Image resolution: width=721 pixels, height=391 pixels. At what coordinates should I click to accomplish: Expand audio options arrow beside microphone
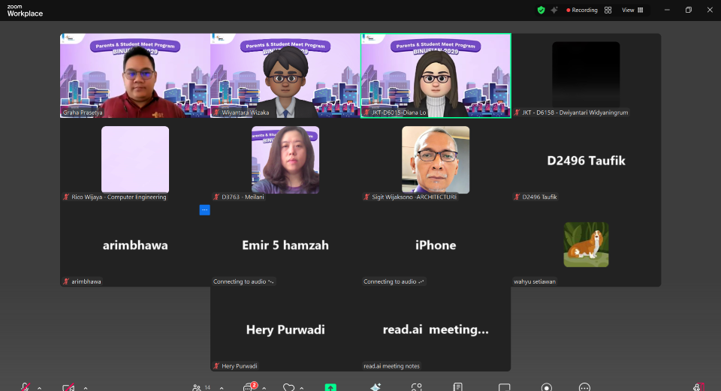click(x=40, y=388)
